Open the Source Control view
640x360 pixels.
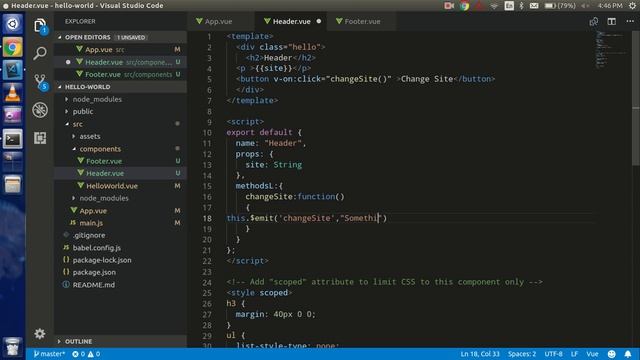(40, 81)
